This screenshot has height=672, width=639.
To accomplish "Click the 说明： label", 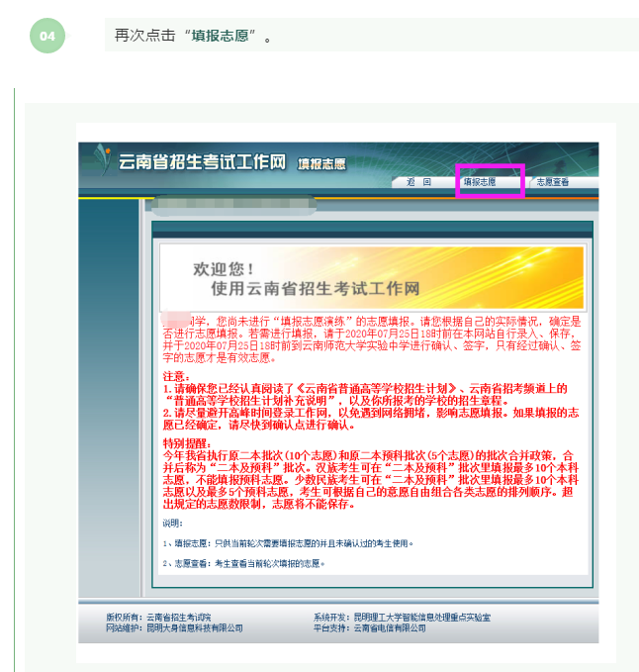I will (x=172, y=524).
